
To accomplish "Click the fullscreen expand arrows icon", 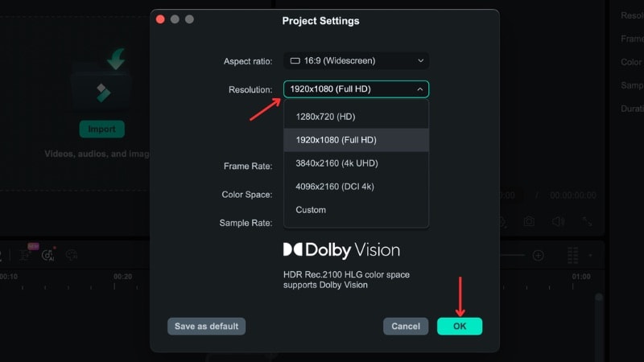I will 588,221.
